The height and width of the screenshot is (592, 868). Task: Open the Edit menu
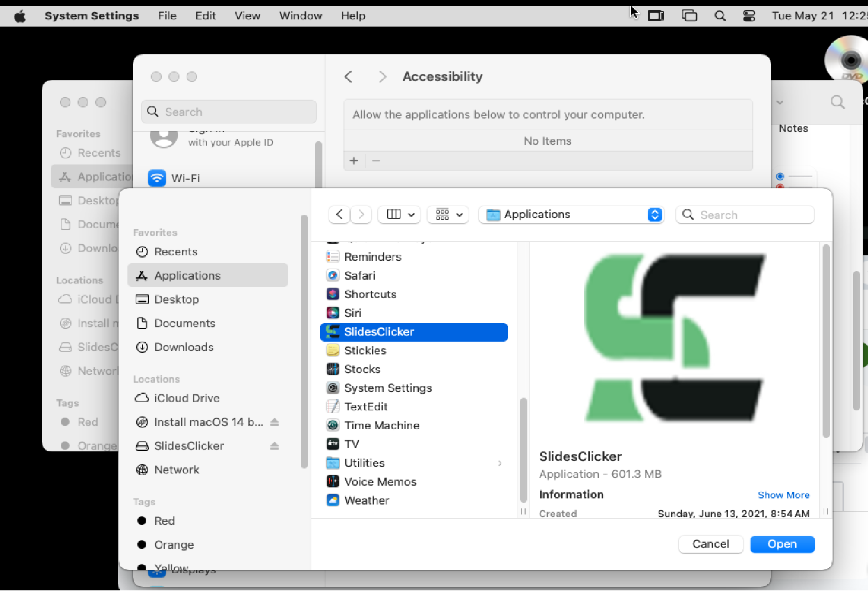pyautogui.click(x=206, y=16)
